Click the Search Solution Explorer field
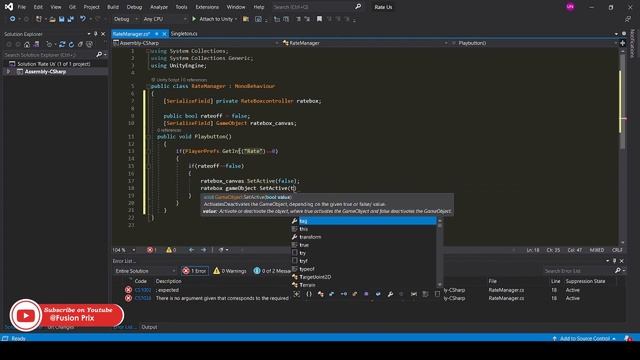The image size is (640, 360). (48, 54)
